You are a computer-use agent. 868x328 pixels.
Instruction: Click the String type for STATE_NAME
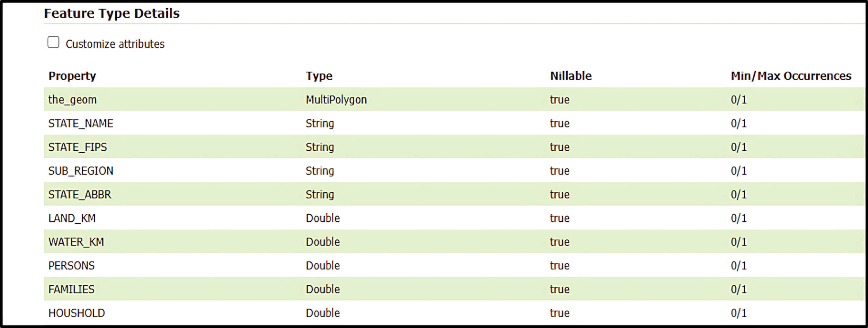320,123
